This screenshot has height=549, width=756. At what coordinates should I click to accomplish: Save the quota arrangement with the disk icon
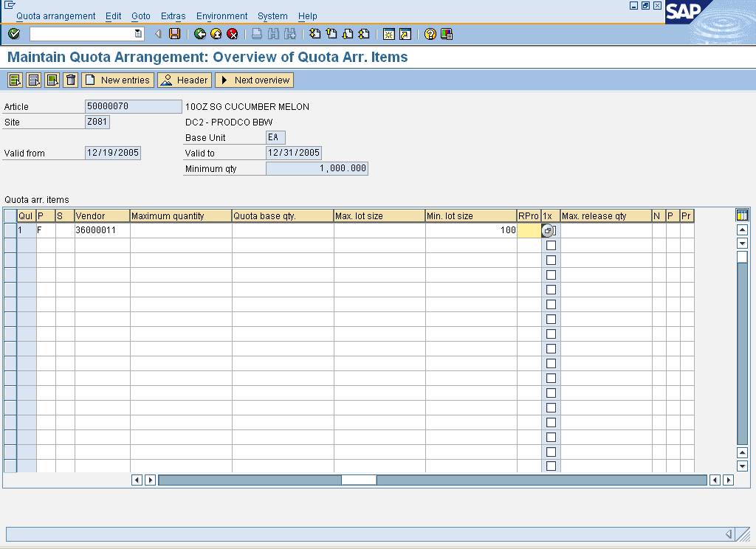(x=174, y=34)
